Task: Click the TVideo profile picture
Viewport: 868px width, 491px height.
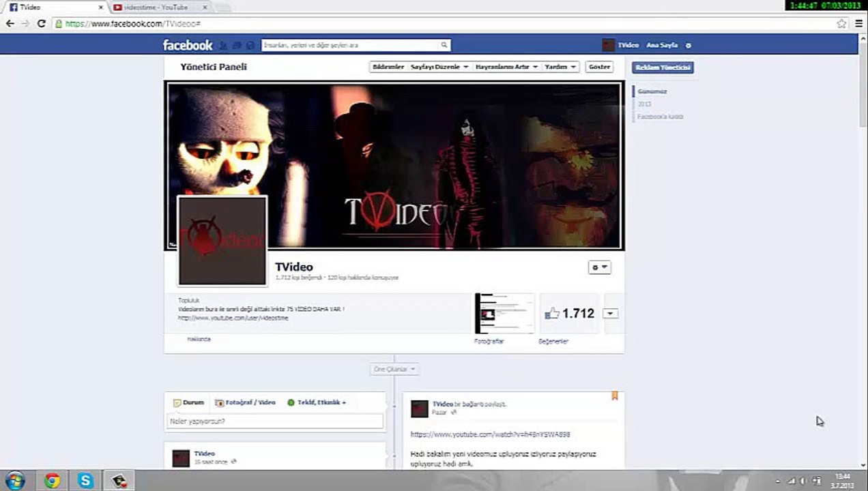Action: (222, 241)
